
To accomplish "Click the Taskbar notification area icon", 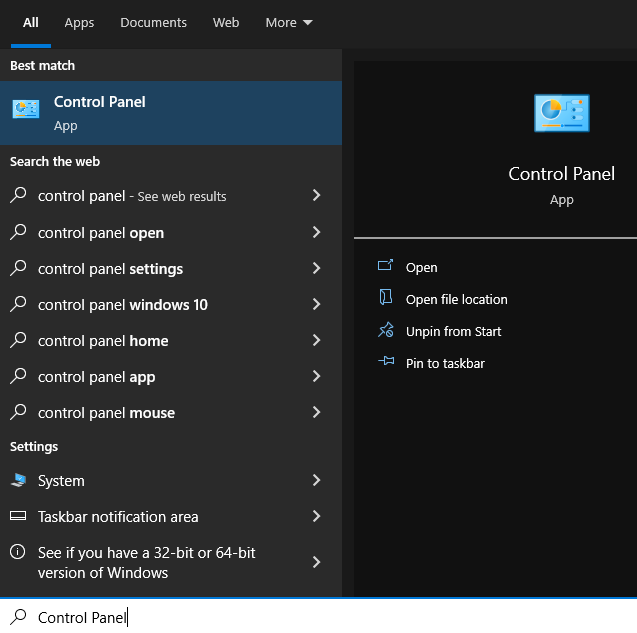I will (x=18, y=516).
